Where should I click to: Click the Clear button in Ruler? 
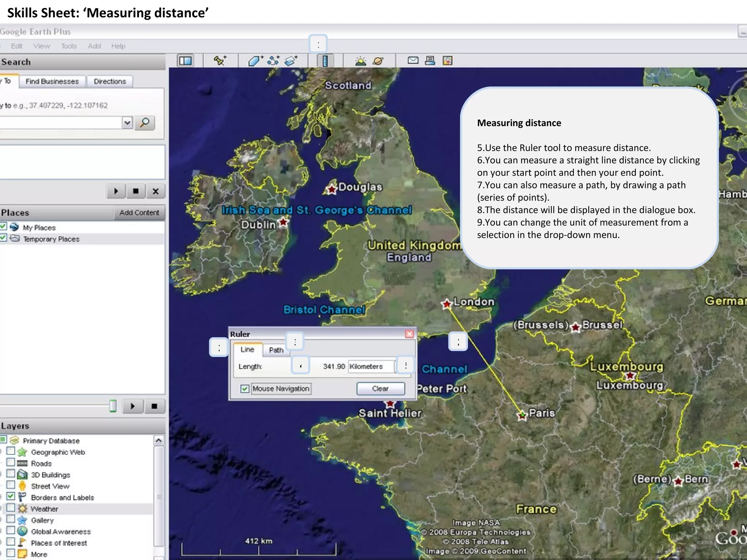pos(380,389)
